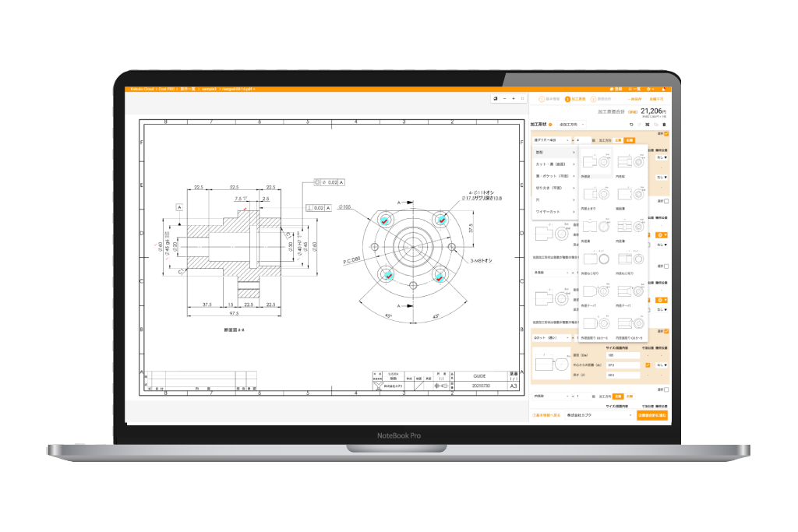
Task: Check 選択 on the bottom 内径段 process
Action: click(666, 389)
